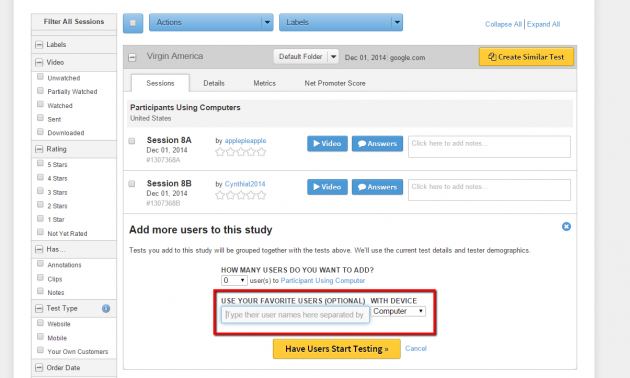Viewport: 630px width, 378px height.
Task: Click the Cancel link
Action: tap(416, 349)
